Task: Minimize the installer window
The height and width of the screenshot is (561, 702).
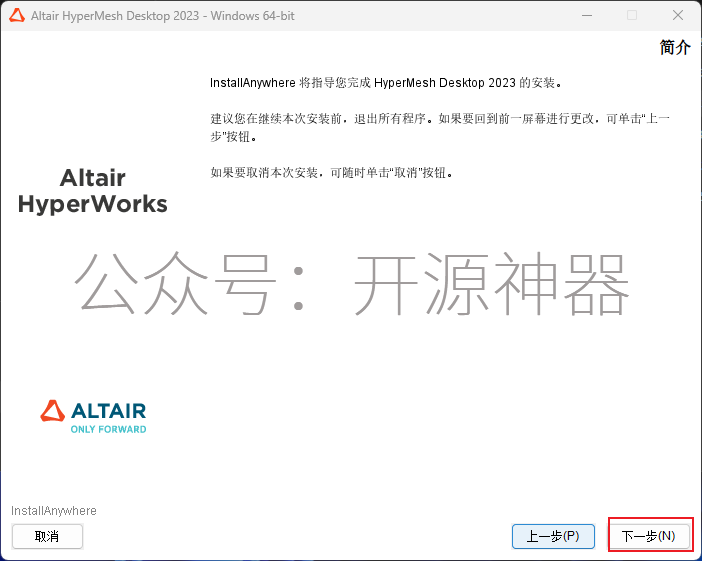Action: point(587,16)
